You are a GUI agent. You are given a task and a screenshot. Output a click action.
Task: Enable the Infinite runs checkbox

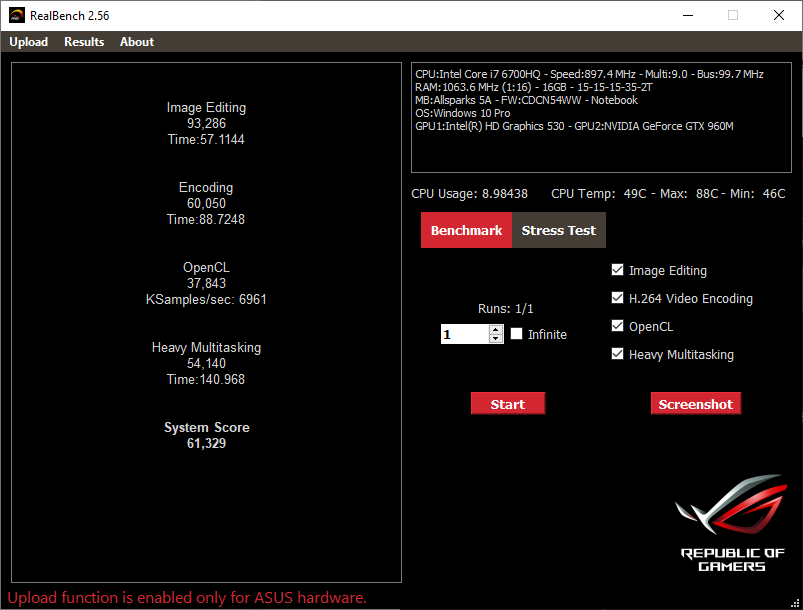click(x=517, y=334)
